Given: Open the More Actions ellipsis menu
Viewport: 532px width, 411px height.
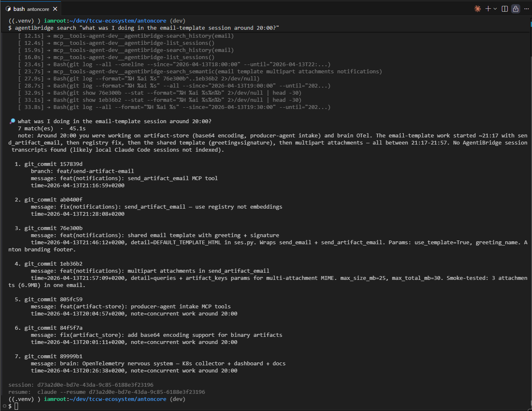Looking at the screenshot, I should pos(527,9).
